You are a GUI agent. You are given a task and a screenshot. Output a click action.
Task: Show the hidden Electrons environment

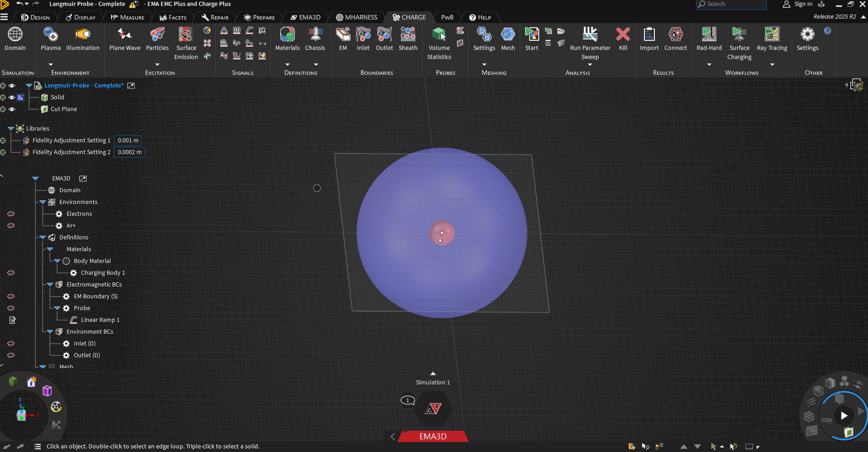tap(11, 214)
